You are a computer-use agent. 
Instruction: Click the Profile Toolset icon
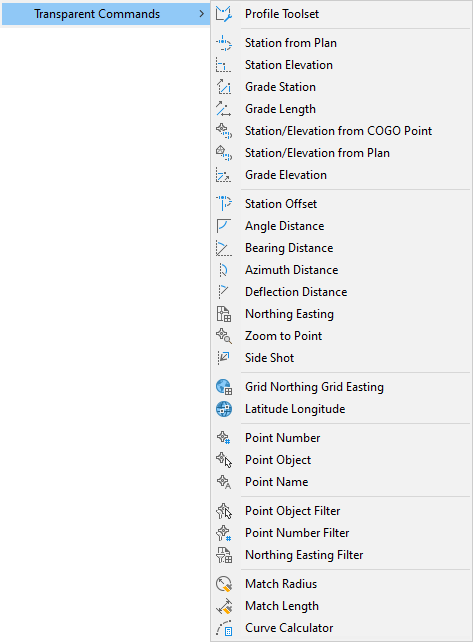coord(224,14)
